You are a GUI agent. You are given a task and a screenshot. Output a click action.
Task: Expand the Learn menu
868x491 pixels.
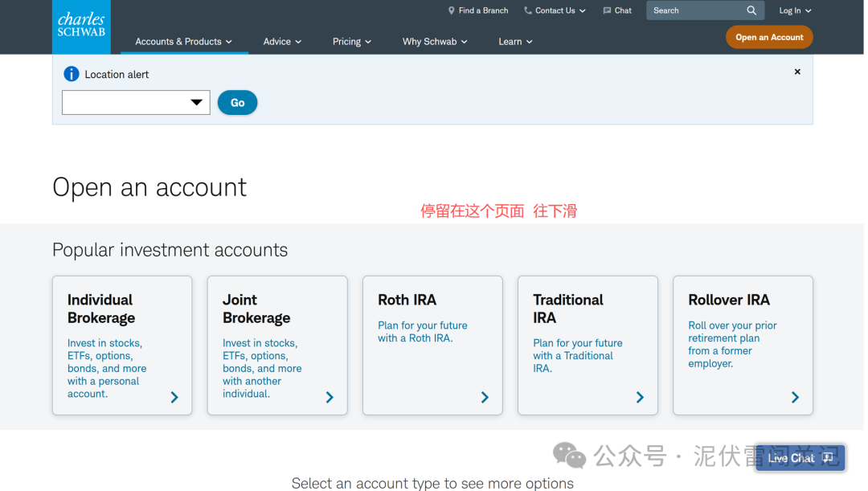click(x=515, y=42)
